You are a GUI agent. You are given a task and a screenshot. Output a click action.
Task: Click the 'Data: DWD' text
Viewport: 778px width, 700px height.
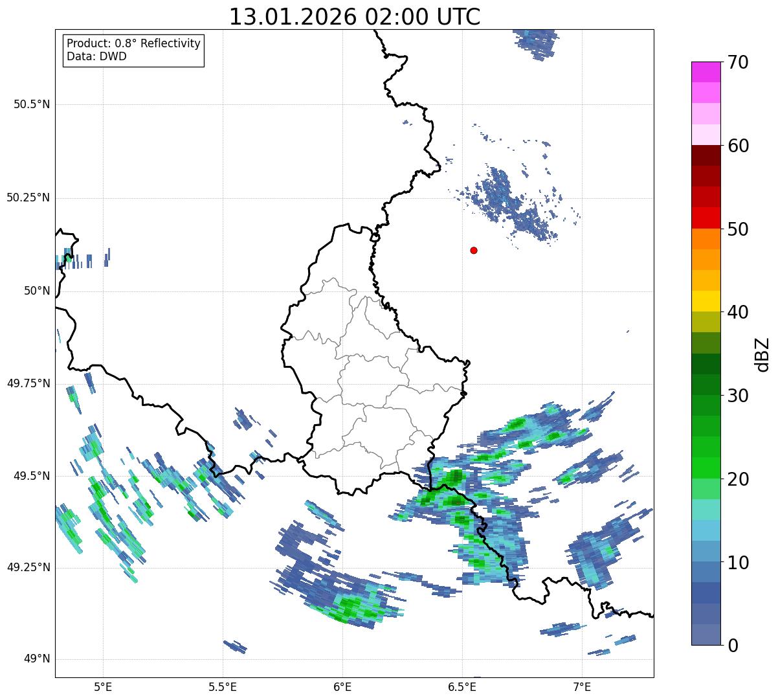[x=97, y=56]
